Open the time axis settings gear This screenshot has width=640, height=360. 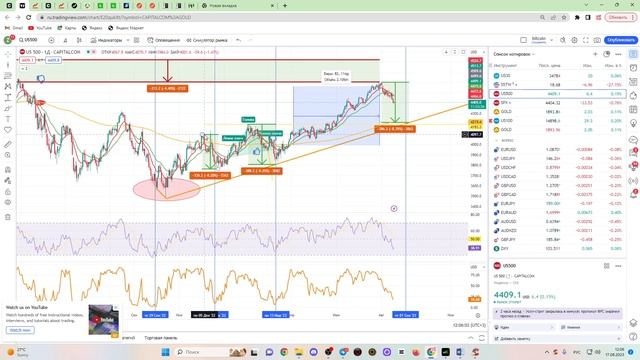(x=478, y=315)
